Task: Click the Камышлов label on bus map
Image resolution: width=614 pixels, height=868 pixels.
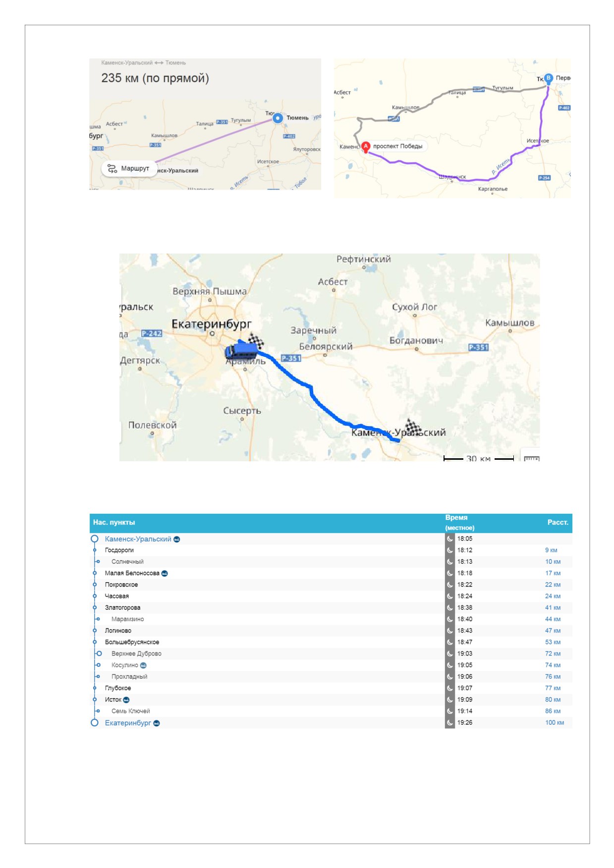Action: pyautogui.click(x=510, y=323)
